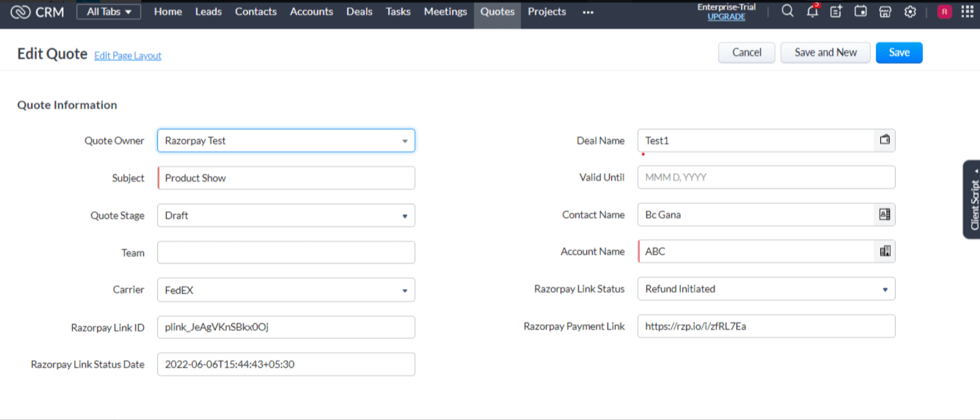Click the UPGRADE link
Image resolution: width=980 pixels, height=420 pixels.
726,17
